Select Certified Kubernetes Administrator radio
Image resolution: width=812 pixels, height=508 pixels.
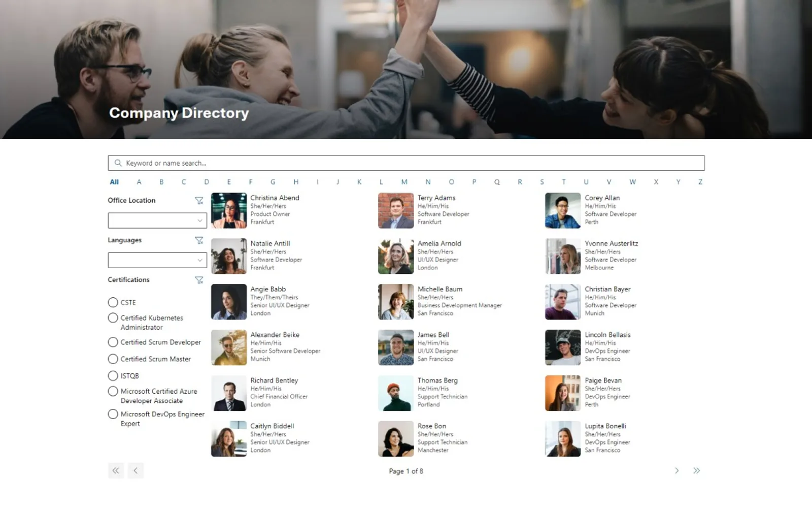[x=113, y=317]
